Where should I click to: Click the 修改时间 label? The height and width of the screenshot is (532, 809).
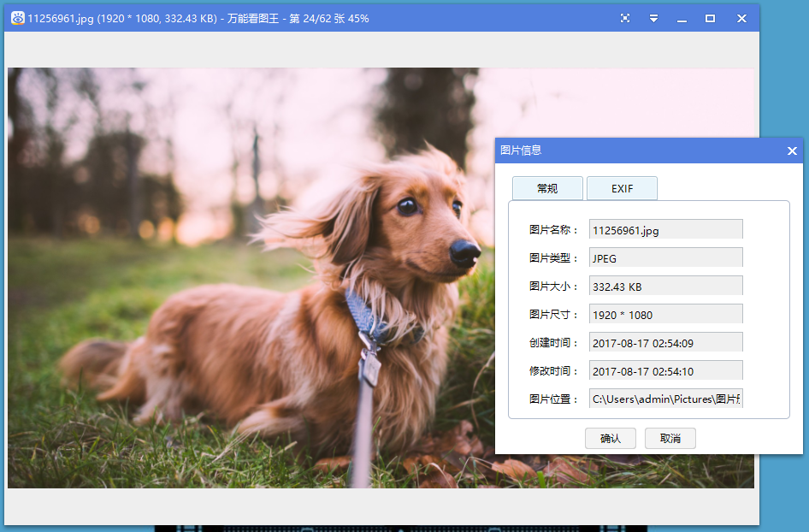pyautogui.click(x=553, y=371)
